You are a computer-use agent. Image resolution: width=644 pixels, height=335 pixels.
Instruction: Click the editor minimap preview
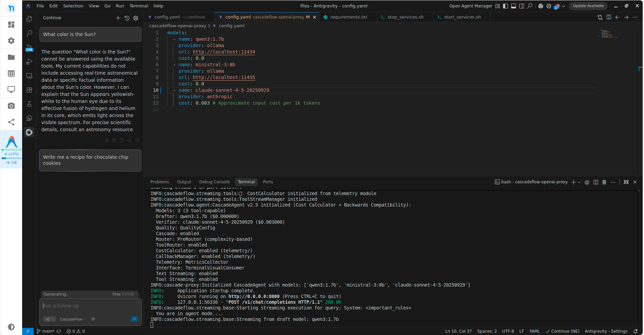coord(608,34)
